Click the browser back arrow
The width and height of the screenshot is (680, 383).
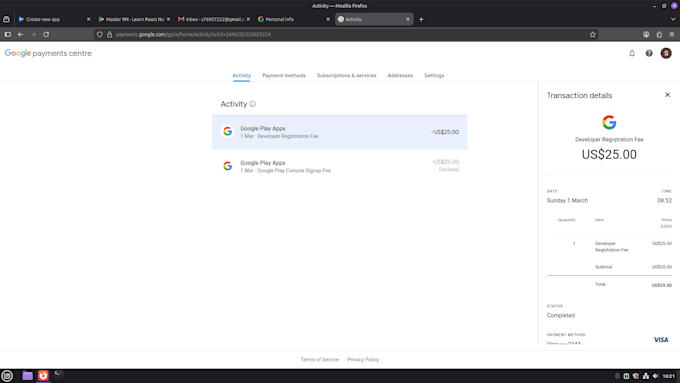20,34
